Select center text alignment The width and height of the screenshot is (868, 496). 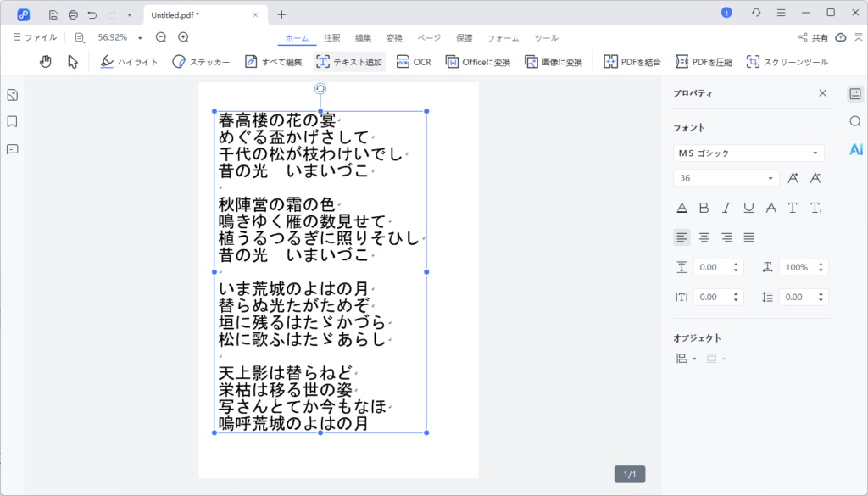pyautogui.click(x=704, y=237)
